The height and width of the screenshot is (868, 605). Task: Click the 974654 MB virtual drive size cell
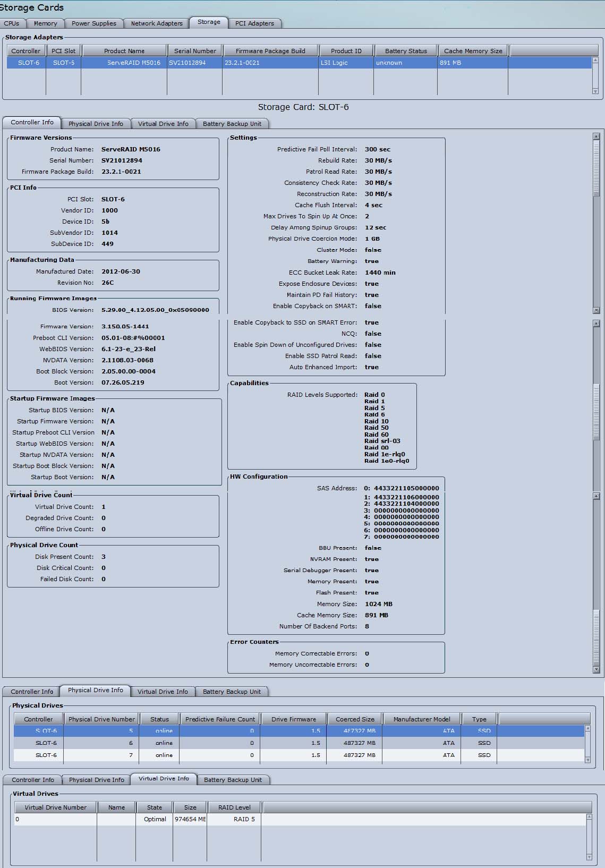tap(190, 819)
